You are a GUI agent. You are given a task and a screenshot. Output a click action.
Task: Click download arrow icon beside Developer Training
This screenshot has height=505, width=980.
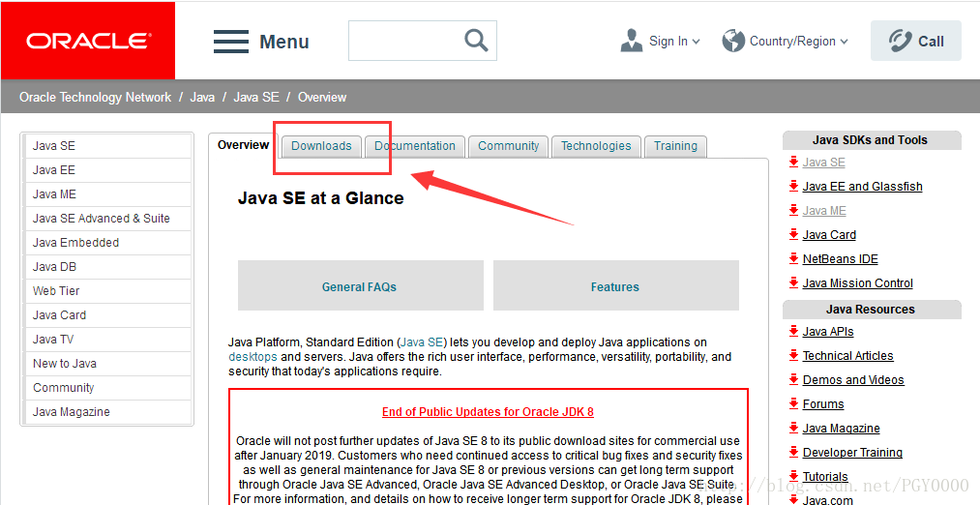793,453
